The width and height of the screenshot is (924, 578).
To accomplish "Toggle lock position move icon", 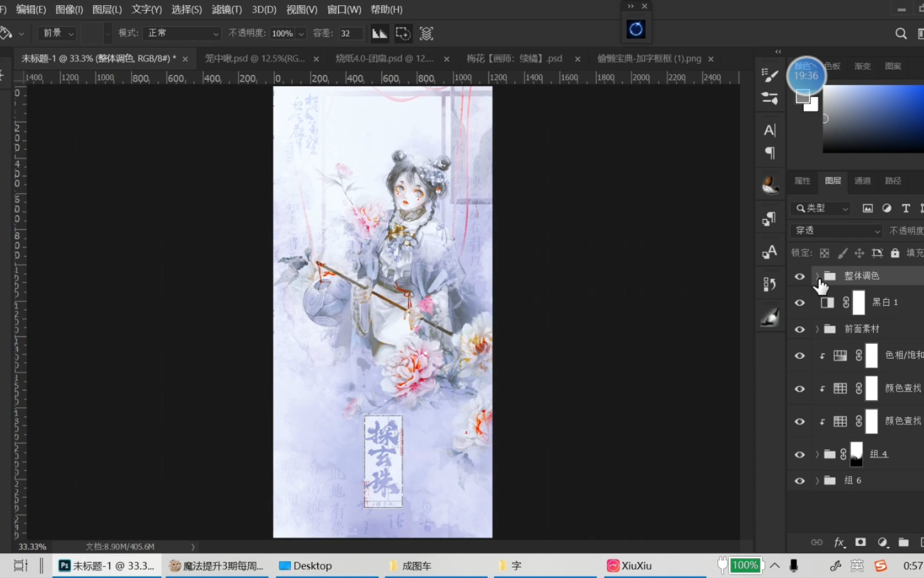I will 859,253.
